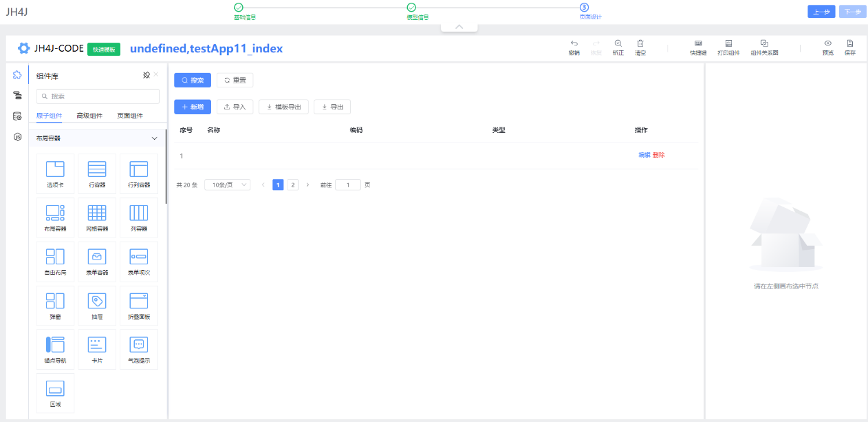Select the 区域 area component
868x422 pixels.
point(55,393)
